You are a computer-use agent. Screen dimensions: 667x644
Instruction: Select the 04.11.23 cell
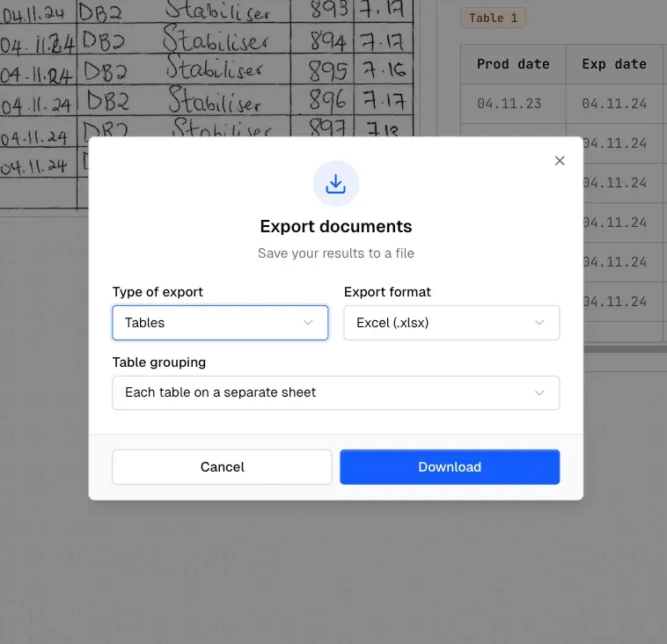click(x=513, y=104)
